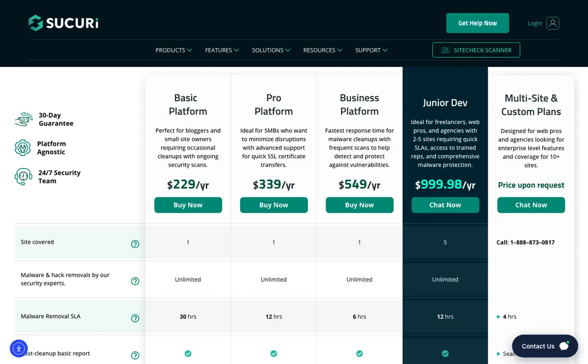Click the 12 hrs Junior Dev cell
Screen dimensions: 588x364
tap(445, 317)
